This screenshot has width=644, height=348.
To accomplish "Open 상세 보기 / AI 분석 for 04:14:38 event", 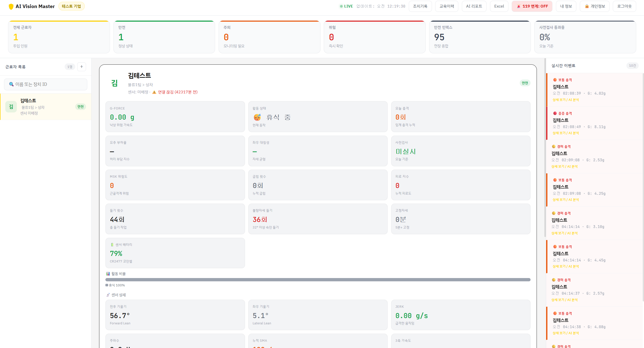I will click(566, 333).
